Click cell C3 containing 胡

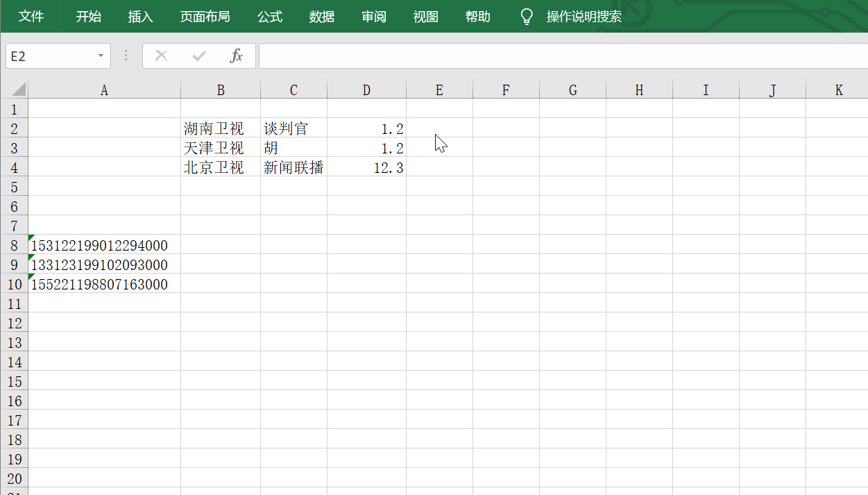tap(293, 148)
